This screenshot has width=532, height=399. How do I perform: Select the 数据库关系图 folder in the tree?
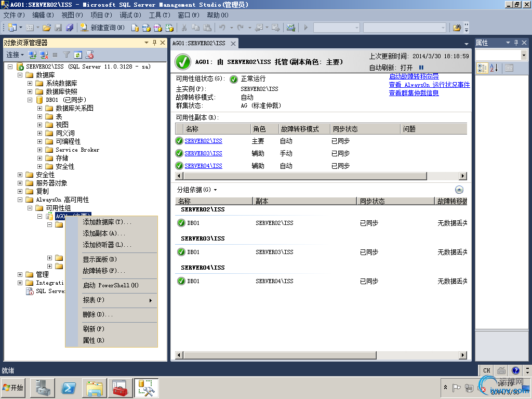pos(74,108)
